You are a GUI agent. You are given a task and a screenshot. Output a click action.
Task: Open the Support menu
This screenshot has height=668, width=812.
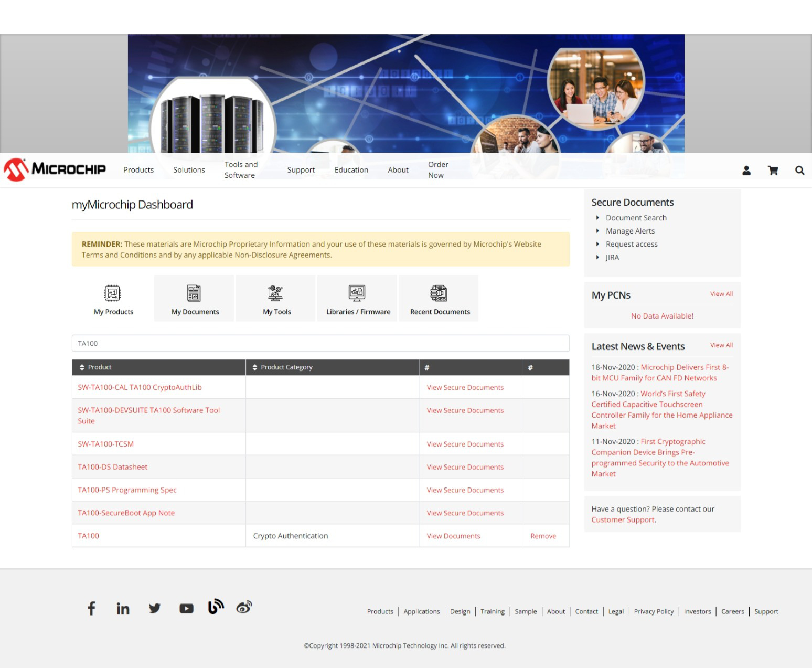(301, 170)
